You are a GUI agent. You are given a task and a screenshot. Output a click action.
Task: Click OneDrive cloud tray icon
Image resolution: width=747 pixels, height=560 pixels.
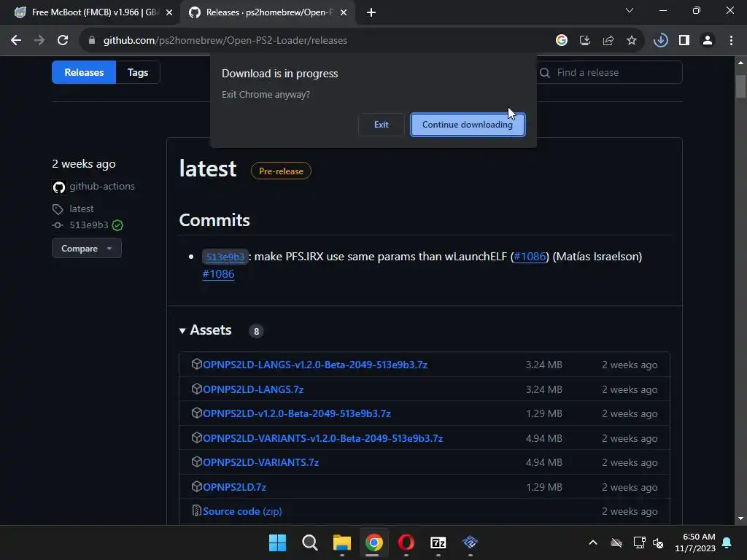tap(616, 542)
